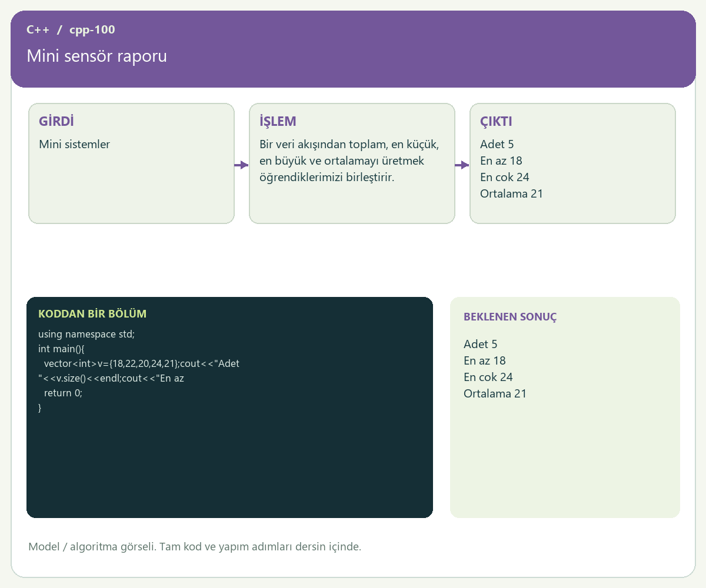Select the İŞLEM card heading
This screenshot has width=706, height=588.
click(278, 122)
